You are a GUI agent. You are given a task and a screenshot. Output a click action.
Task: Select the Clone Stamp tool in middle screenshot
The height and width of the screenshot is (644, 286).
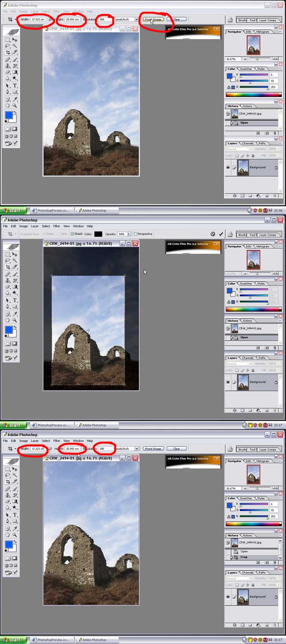(x=8, y=280)
